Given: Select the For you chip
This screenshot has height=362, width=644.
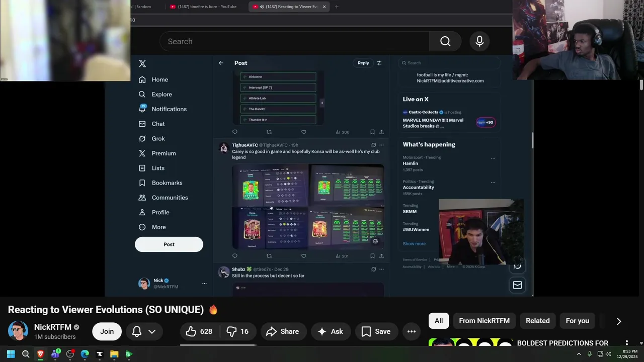Looking at the screenshot, I should [577, 321].
